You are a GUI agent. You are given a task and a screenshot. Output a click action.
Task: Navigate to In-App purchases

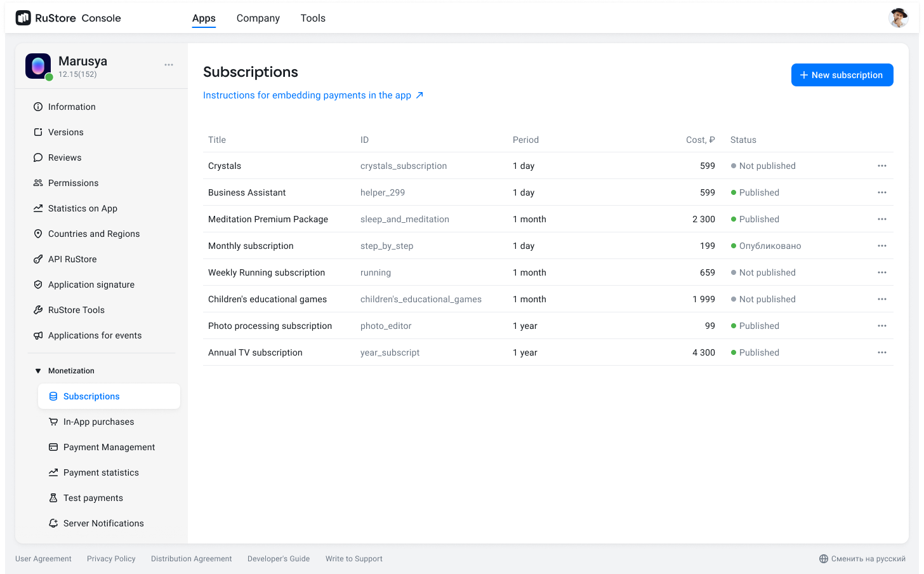(x=98, y=422)
